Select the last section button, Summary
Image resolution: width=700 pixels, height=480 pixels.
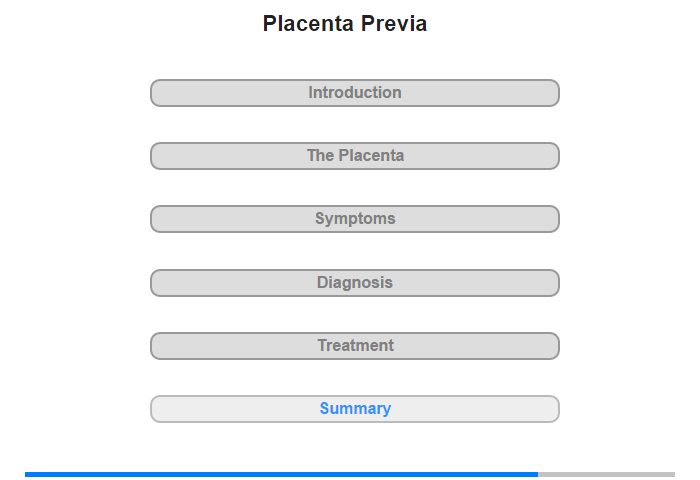point(354,409)
